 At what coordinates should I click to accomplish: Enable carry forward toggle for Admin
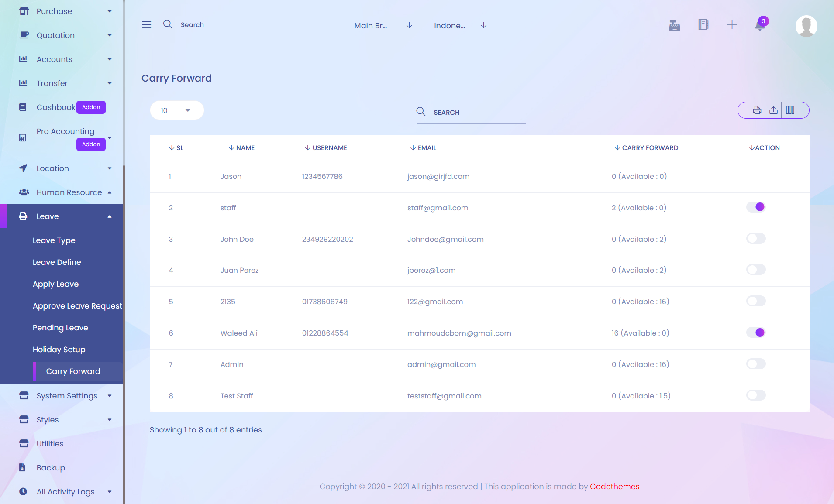[756, 364]
